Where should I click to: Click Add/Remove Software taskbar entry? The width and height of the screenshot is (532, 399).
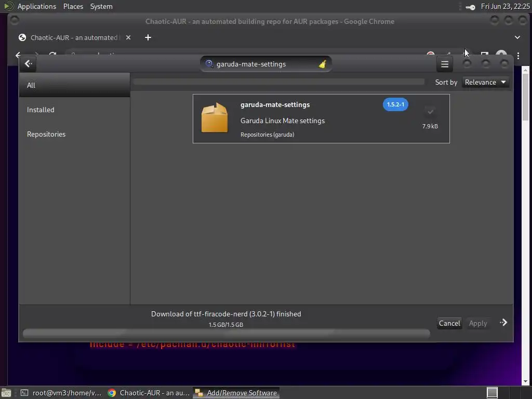coord(236,393)
